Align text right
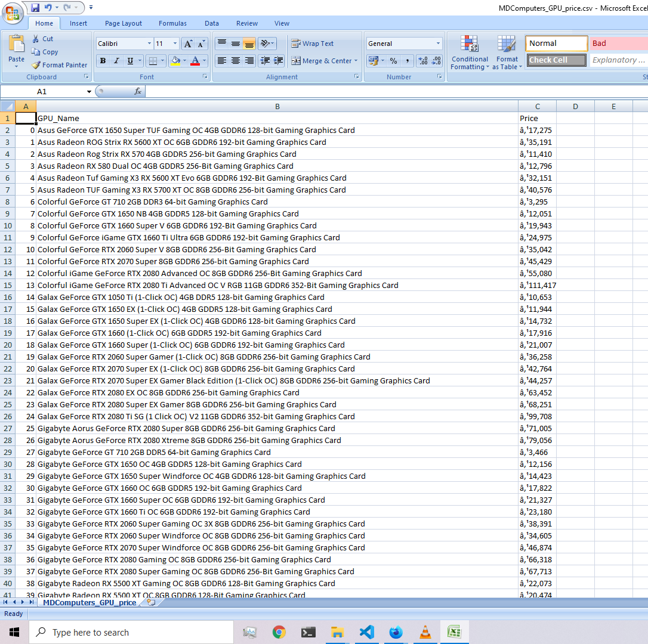The width and height of the screenshot is (648, 644). 249,61
